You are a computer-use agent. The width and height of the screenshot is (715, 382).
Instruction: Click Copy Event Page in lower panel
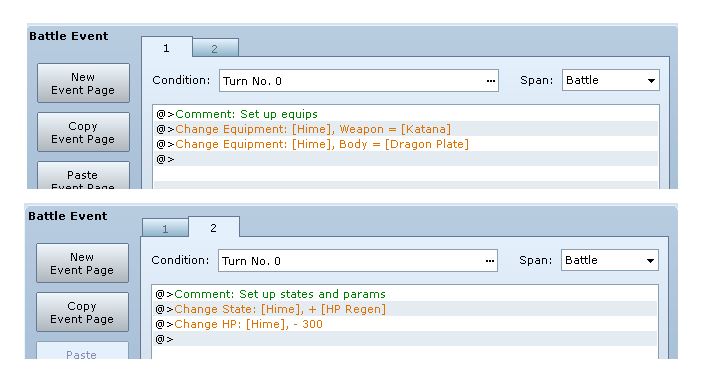click(x=82, y=312)
